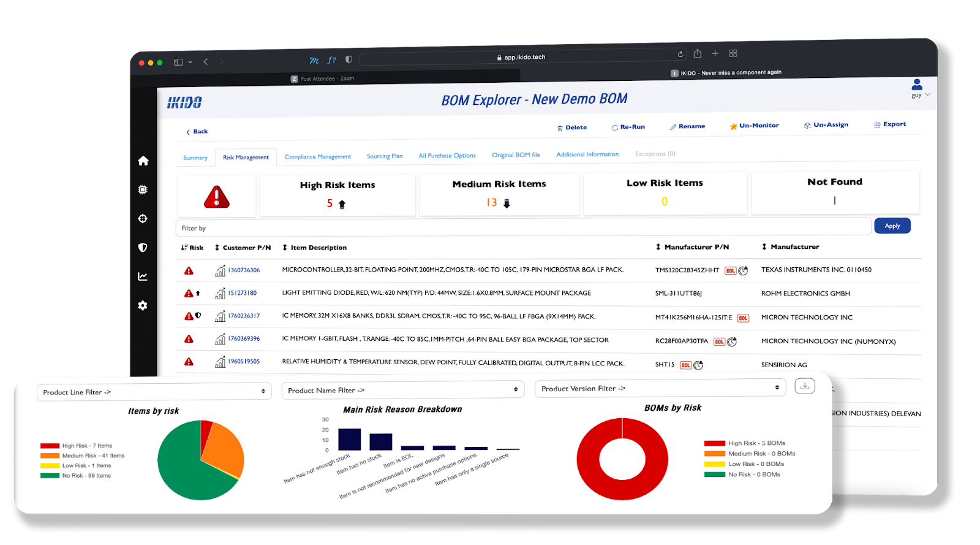Open the Compliance Management tab
This screenshot has width=980, height=545.
pyautogui.click(x=318, y=156)
